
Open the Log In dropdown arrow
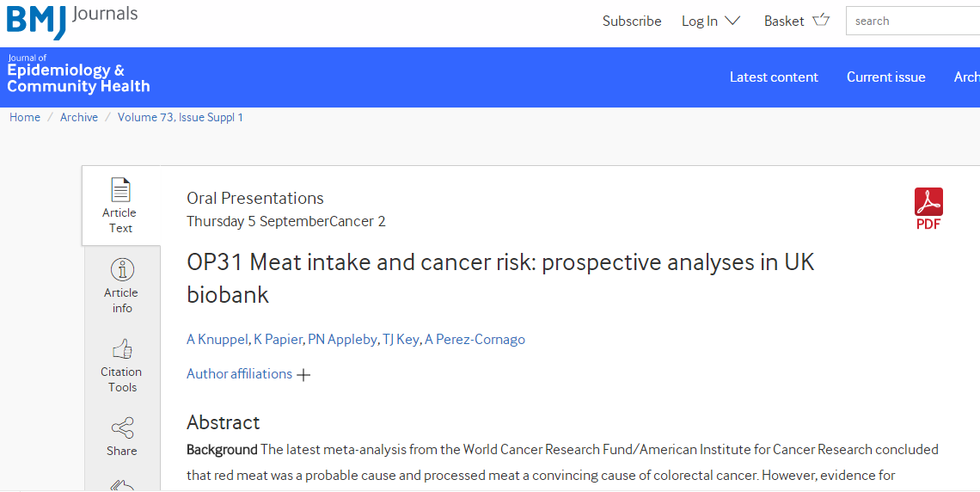pos(732,21)
